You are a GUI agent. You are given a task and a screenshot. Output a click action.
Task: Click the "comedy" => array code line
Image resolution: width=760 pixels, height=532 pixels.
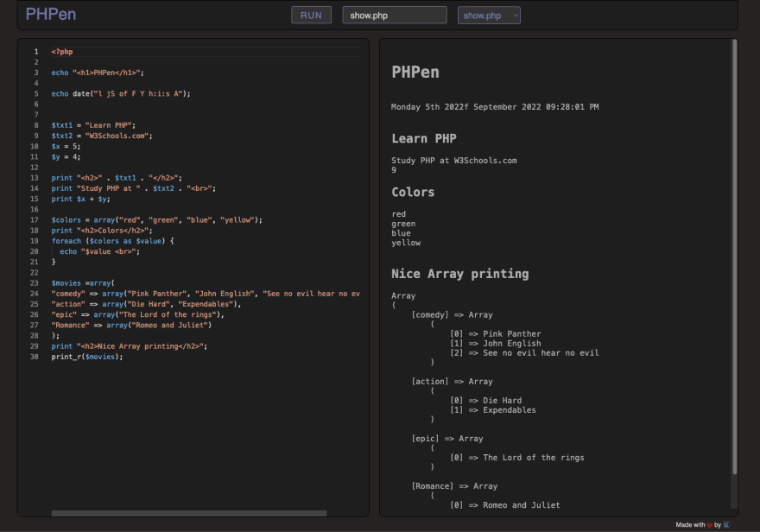[206, 294]
